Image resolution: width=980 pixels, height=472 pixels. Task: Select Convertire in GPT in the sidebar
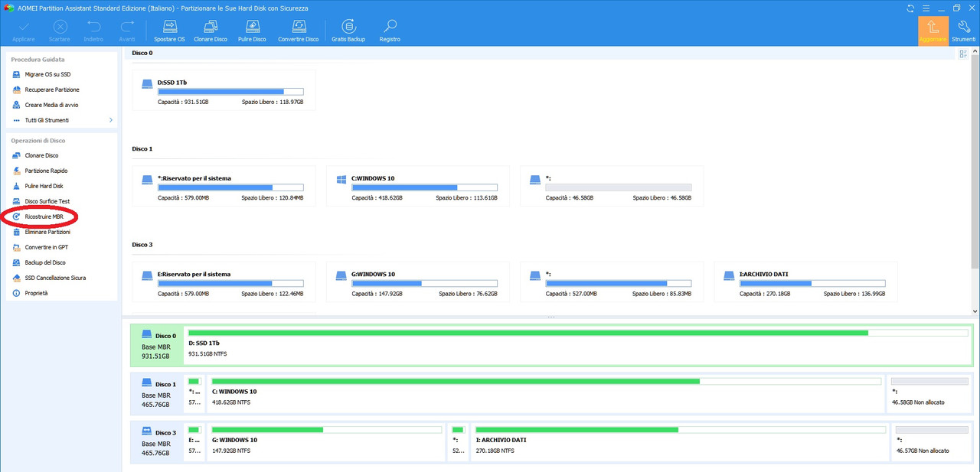click(46, 247)
